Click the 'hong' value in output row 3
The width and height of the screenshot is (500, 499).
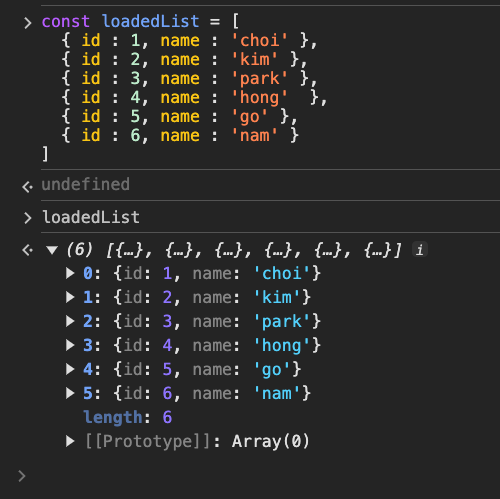pos(282,345)
